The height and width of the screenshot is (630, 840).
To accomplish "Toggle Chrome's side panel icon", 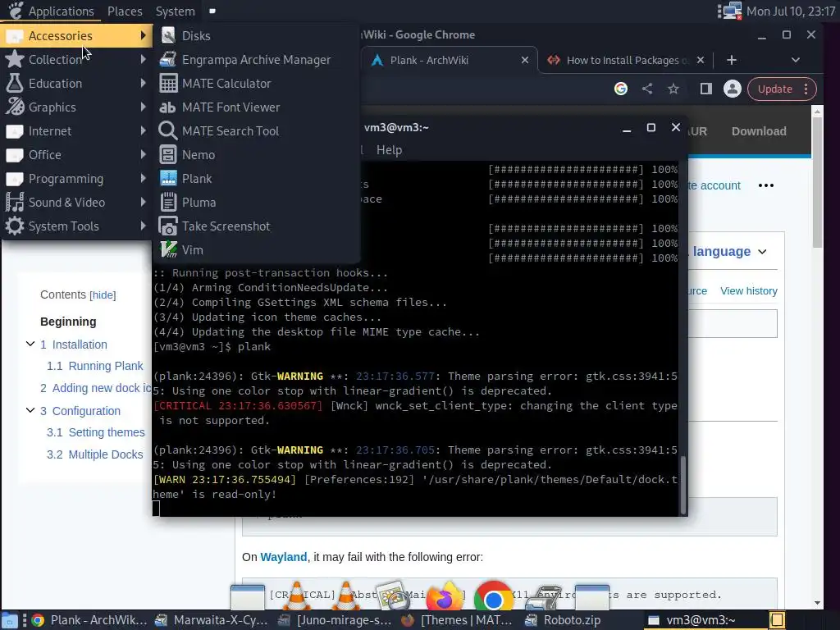I will tap(706, 89).
